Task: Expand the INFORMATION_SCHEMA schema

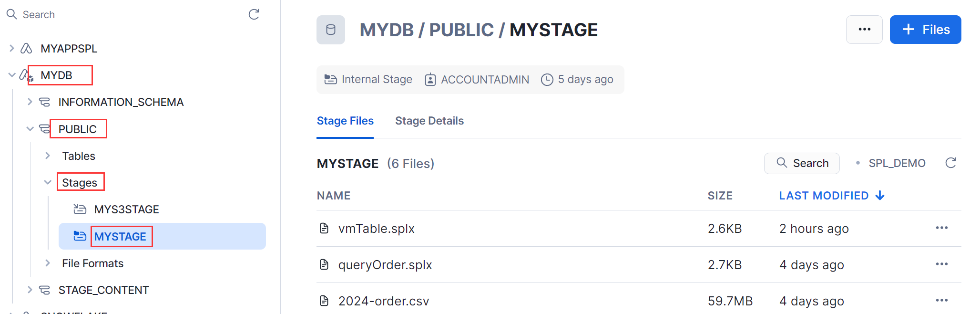Action: 30,102
